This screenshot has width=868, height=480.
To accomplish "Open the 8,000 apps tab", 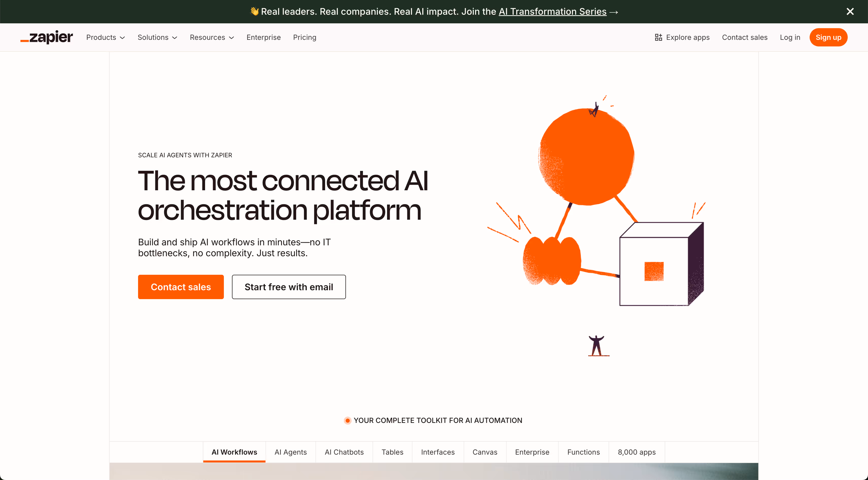I will coord(637,452).
